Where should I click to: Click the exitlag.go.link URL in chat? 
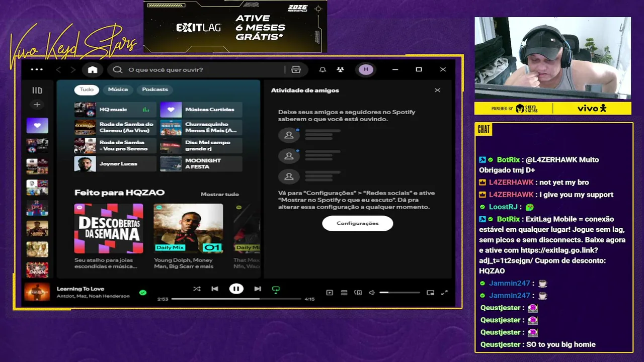coord(542,255)
